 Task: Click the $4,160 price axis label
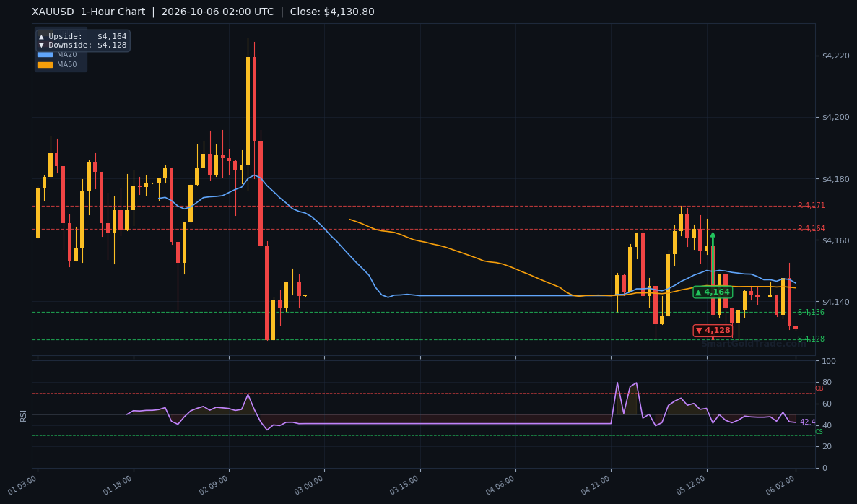835,240
